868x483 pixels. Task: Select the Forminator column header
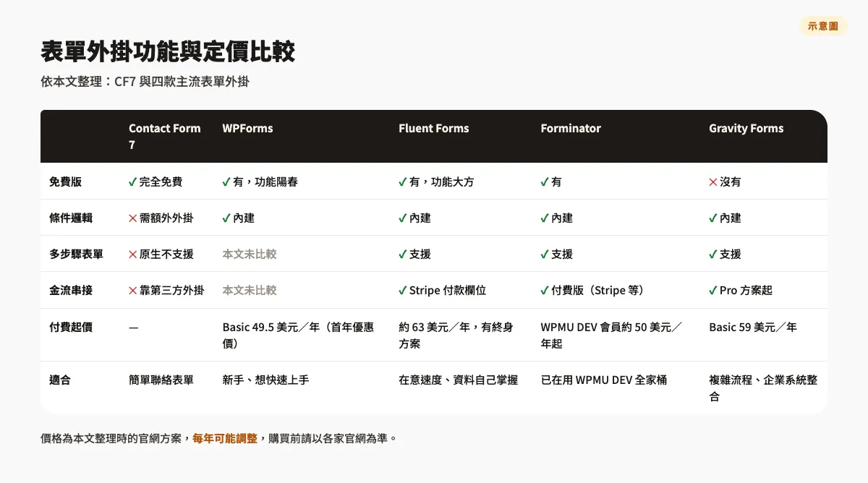pos(571,128)
